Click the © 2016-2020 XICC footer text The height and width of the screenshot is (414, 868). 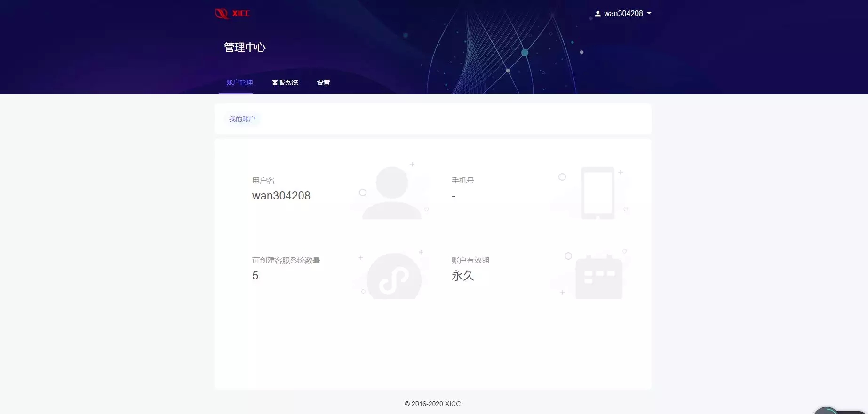(432, 404)
